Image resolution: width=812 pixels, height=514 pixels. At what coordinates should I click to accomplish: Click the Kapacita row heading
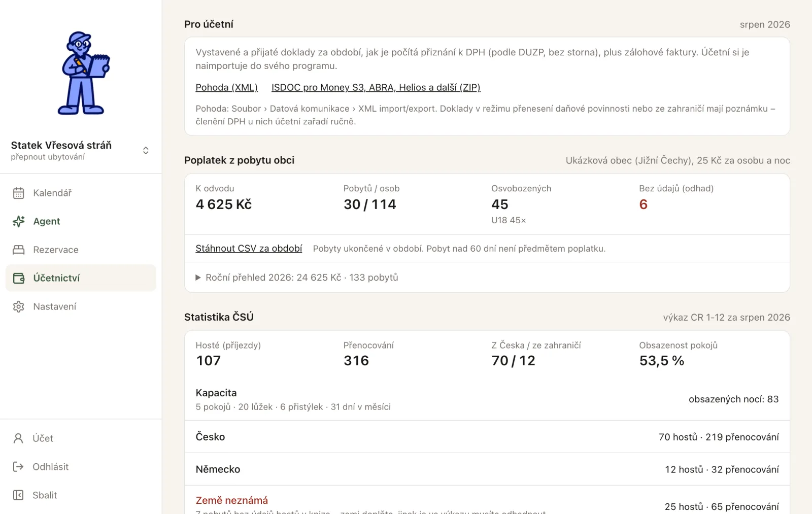(x=216, y=393)
